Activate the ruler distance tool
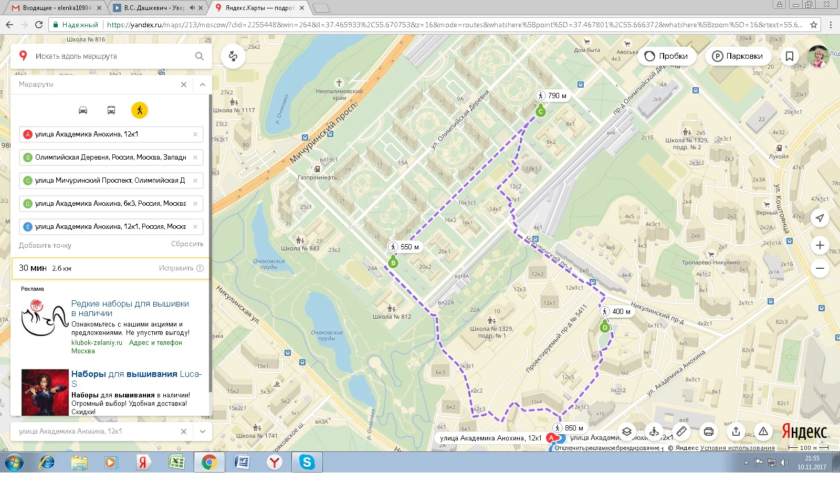The width and height of the screenshot is (840, 504). point(681,432)
